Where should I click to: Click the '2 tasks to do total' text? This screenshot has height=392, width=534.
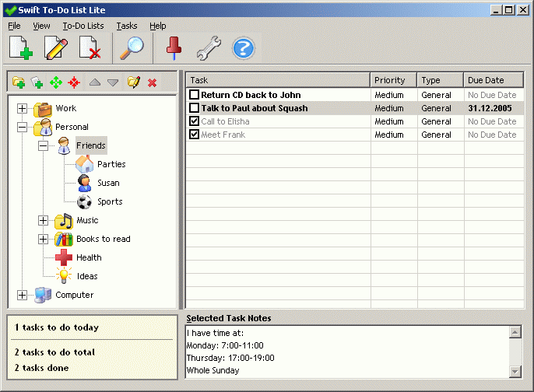54,352
